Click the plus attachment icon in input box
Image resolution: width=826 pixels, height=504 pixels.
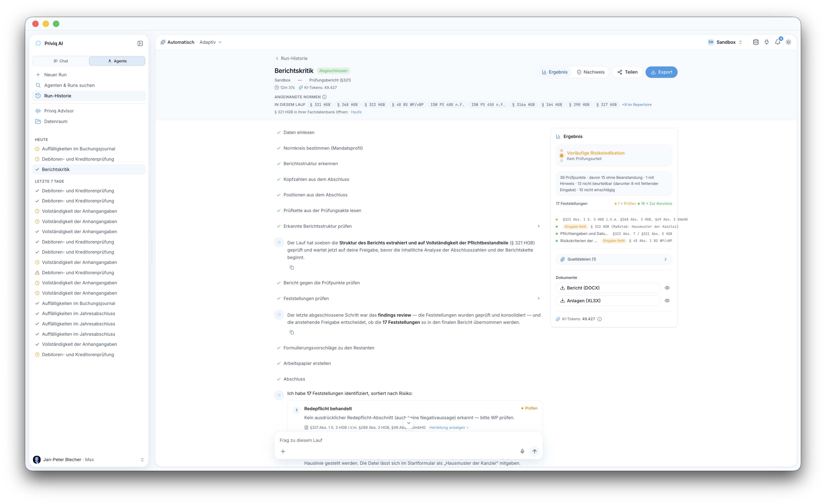(x=283, y=451)
